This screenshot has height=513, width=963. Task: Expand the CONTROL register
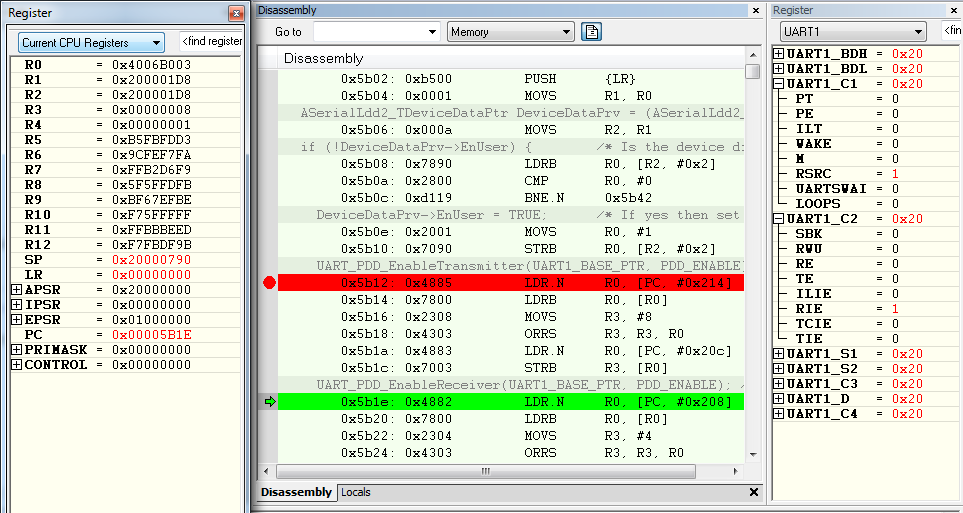[17, 365]
